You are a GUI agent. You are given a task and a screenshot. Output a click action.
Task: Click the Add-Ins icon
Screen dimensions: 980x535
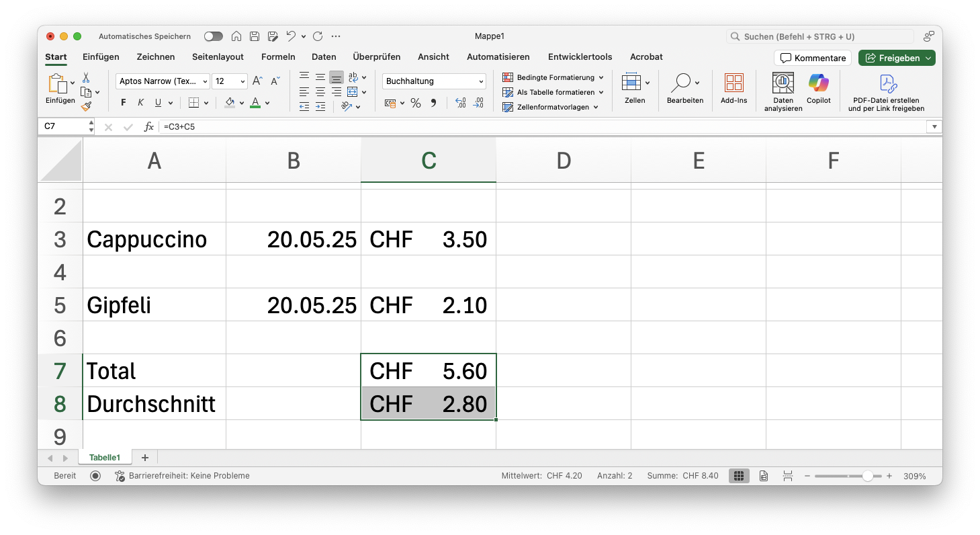click(x=733, y=83)
